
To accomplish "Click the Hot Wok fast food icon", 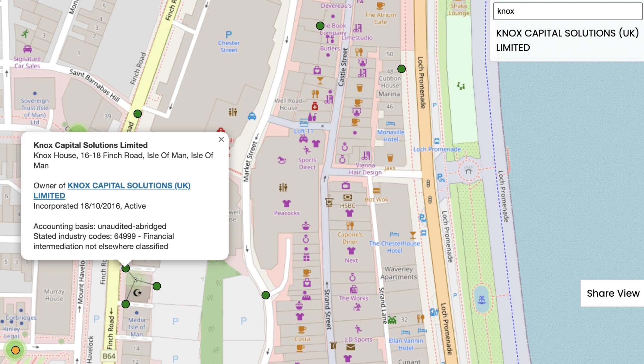I will coord(376,191).
